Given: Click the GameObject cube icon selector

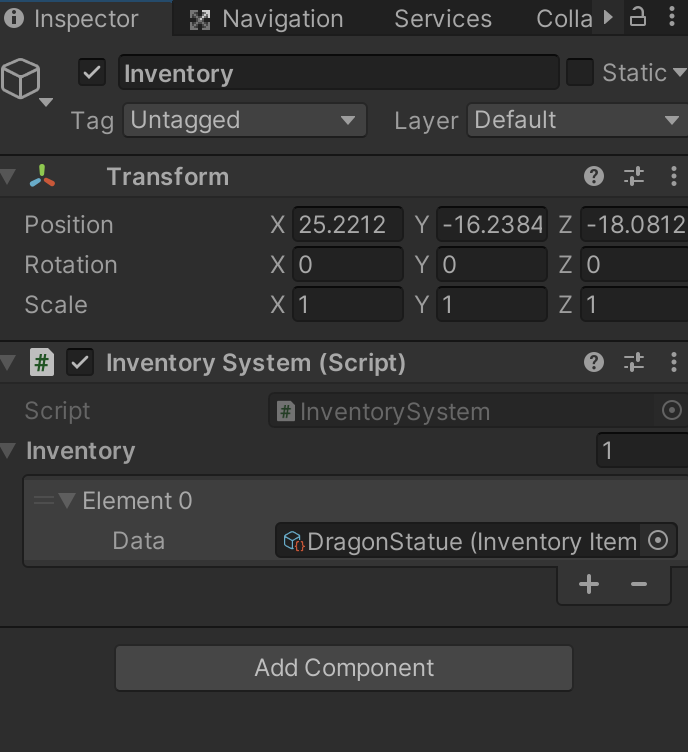Looking at the screenshot, I should click(26, 82).
